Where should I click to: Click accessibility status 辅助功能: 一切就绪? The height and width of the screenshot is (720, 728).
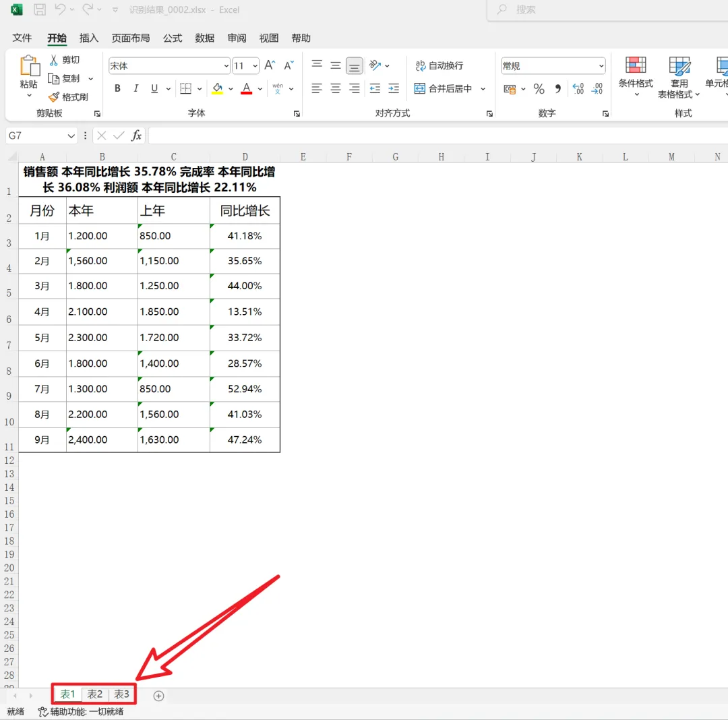(x=81, y=712)
